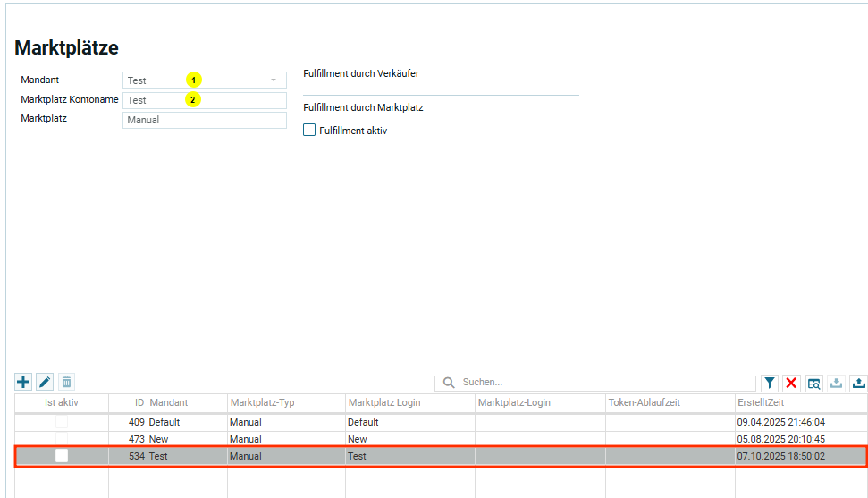
Task: Click the download export icon
Action: [x=837, y=384]
